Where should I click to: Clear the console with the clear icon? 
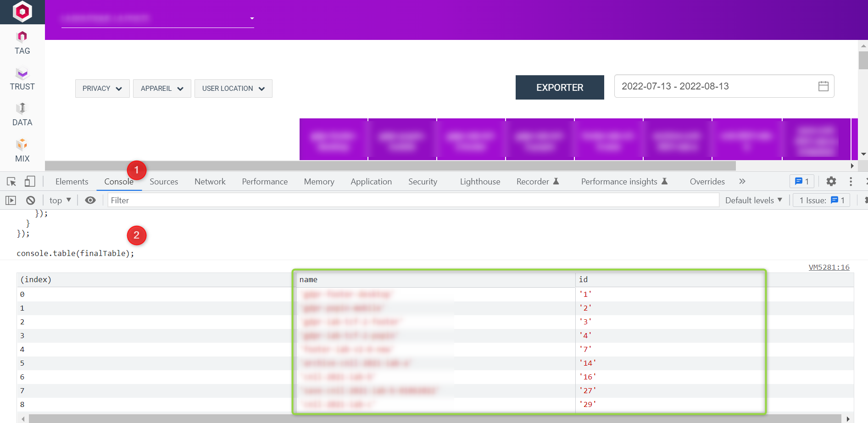tap(30, 200)
